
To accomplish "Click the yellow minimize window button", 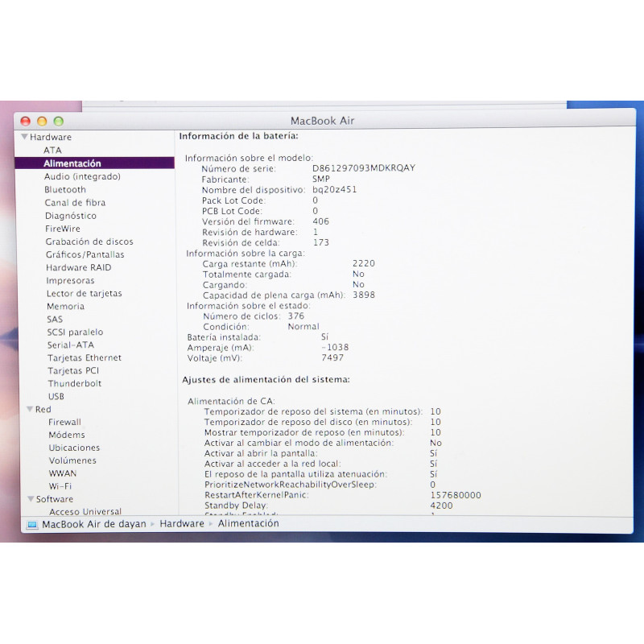I will pyautogui.click(x=42, y=121).
